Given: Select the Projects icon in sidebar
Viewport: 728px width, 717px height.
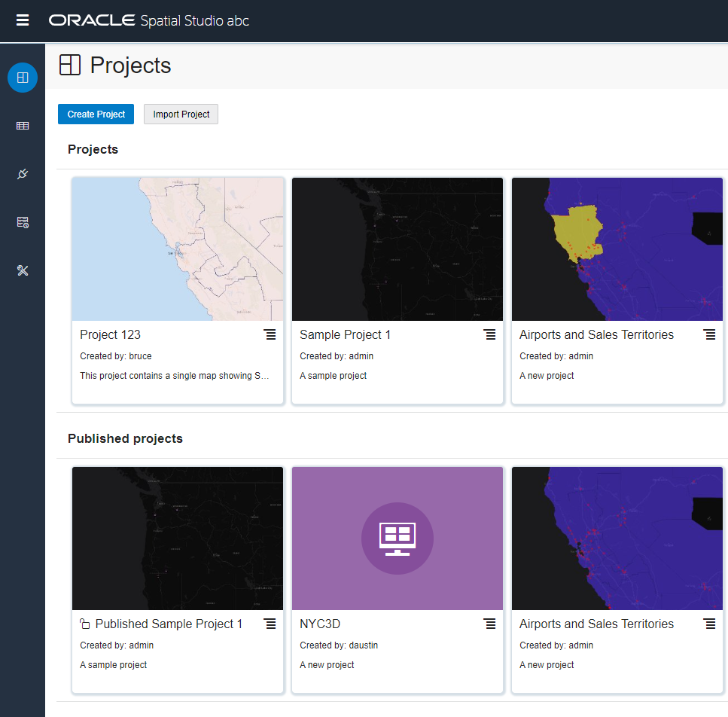Looking at the screenshot, I should pos(23,78).
